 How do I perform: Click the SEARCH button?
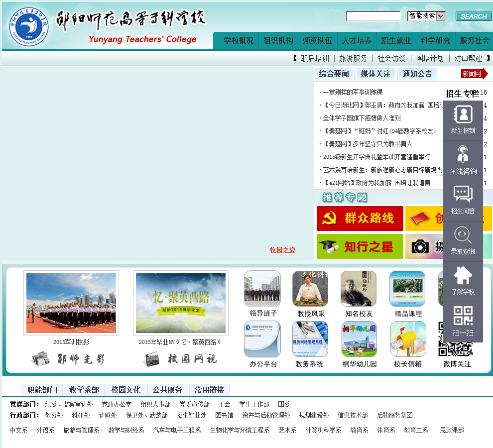click(x=474, y=16)
